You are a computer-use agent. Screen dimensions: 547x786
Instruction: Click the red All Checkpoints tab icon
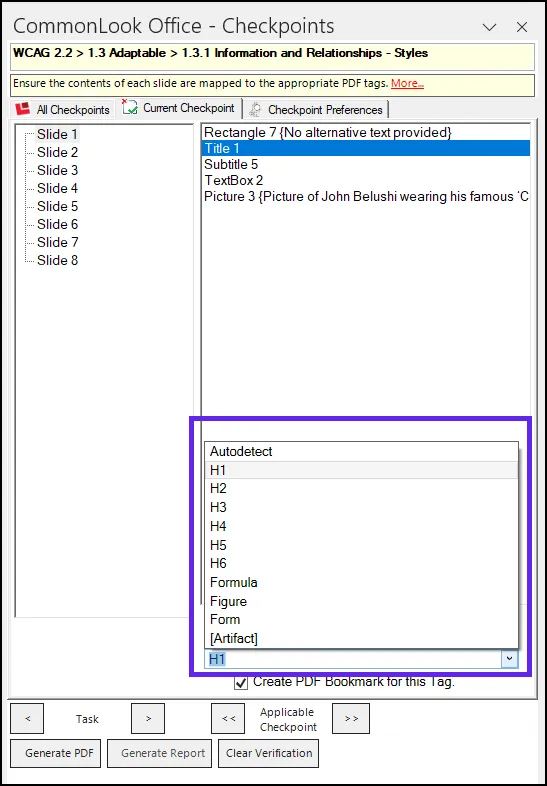(x=23, y=109)
